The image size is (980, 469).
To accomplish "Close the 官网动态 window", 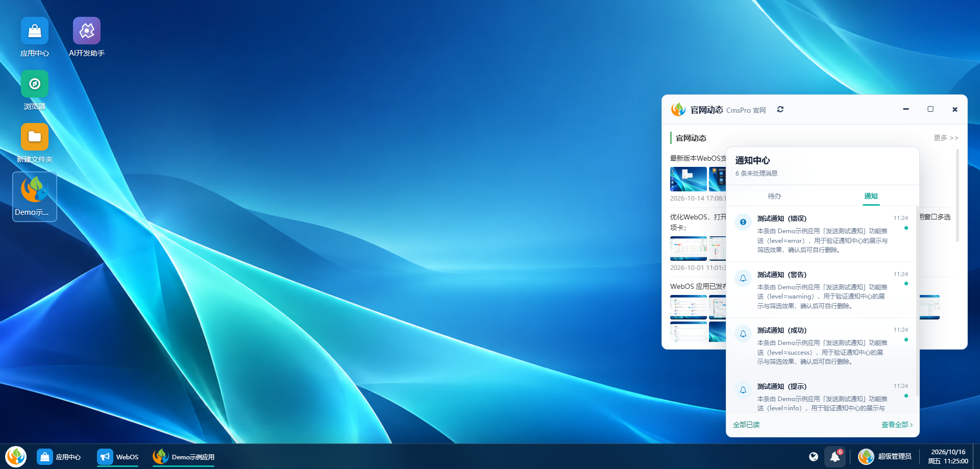I will tap(955, 109).
